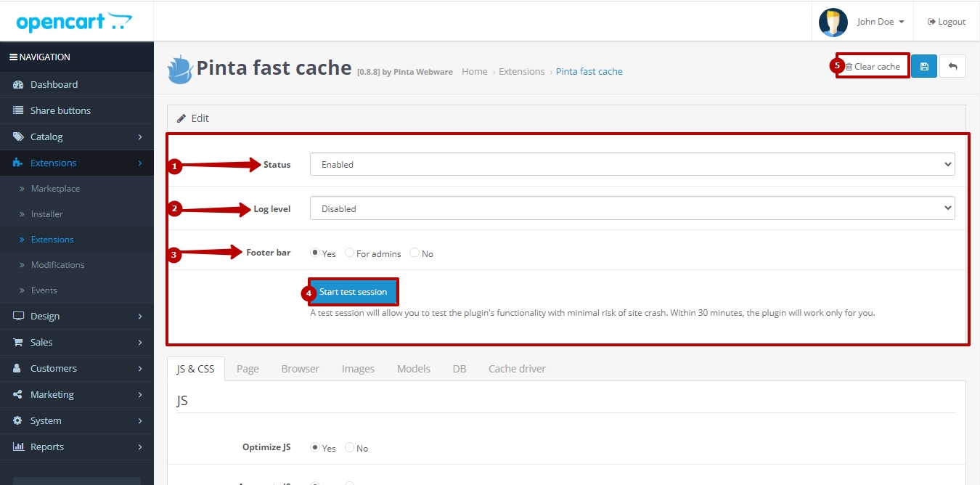Switch to the Images tab
980x485 pixels.
(358, 369)
